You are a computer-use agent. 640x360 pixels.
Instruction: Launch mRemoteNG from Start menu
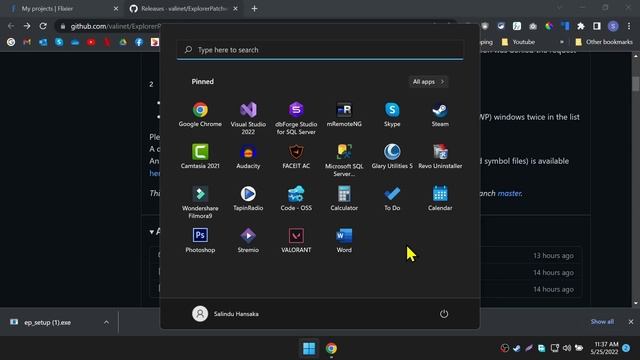click(344, 115)
